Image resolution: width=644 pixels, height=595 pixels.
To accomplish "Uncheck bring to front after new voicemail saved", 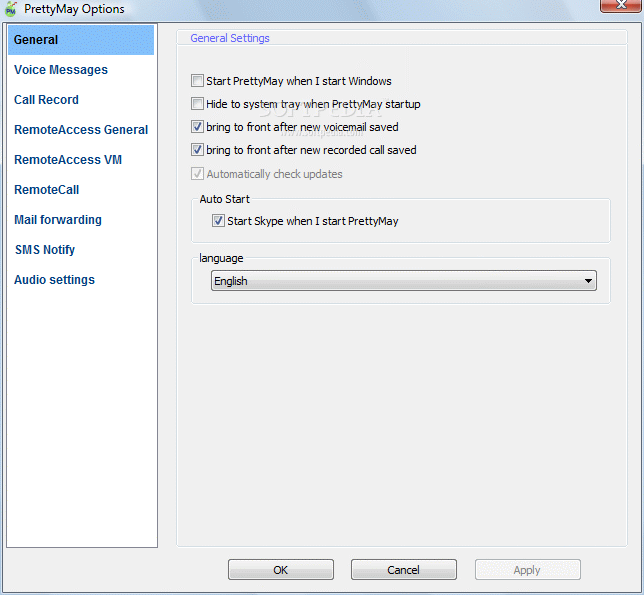I will click(x=197, y=126).
